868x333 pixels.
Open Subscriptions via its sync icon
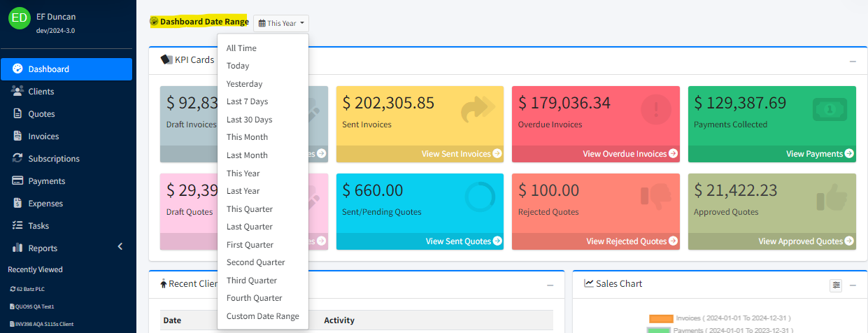tap(17, 159)
